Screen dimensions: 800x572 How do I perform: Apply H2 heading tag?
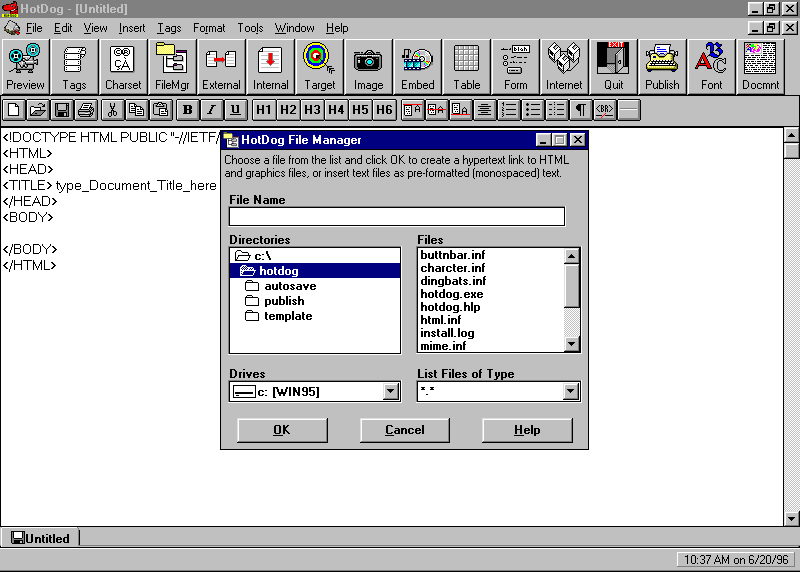coord(288,110)
